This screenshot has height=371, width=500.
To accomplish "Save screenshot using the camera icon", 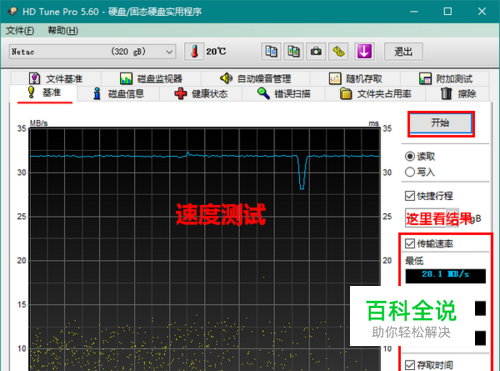I will click(x=316, y=52).
